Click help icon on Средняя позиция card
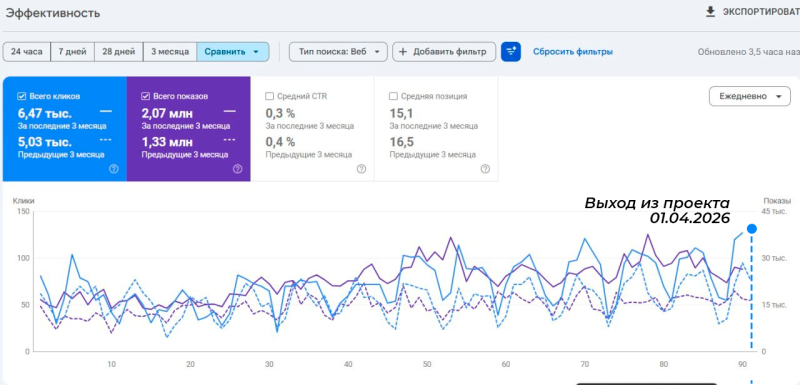 coord(485,169)
